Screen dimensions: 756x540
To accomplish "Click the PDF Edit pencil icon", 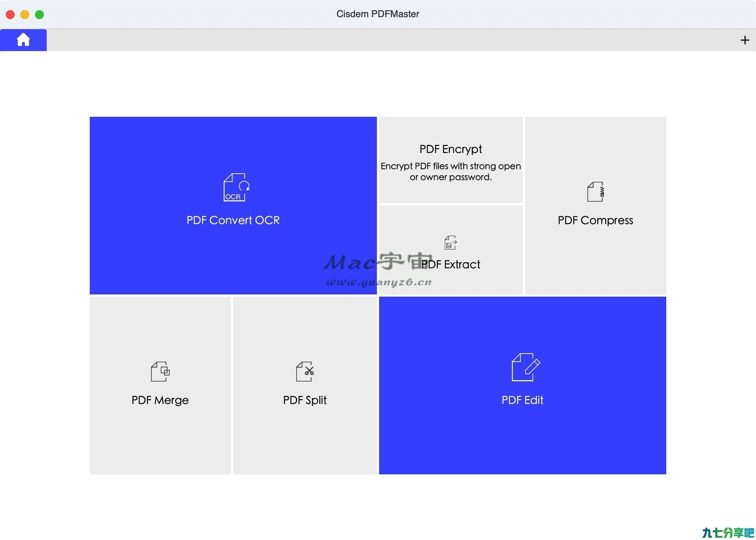I will click(526, 367).
